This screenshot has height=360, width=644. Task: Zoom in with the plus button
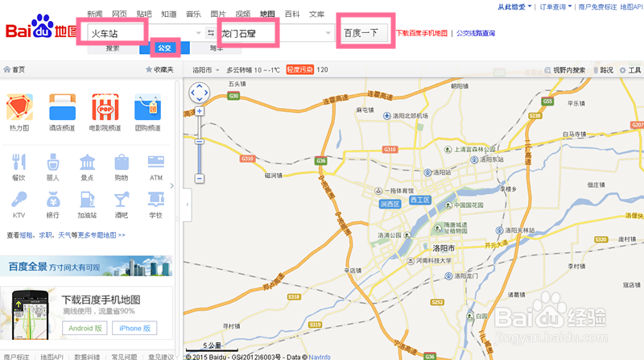[x=199, y=111]
